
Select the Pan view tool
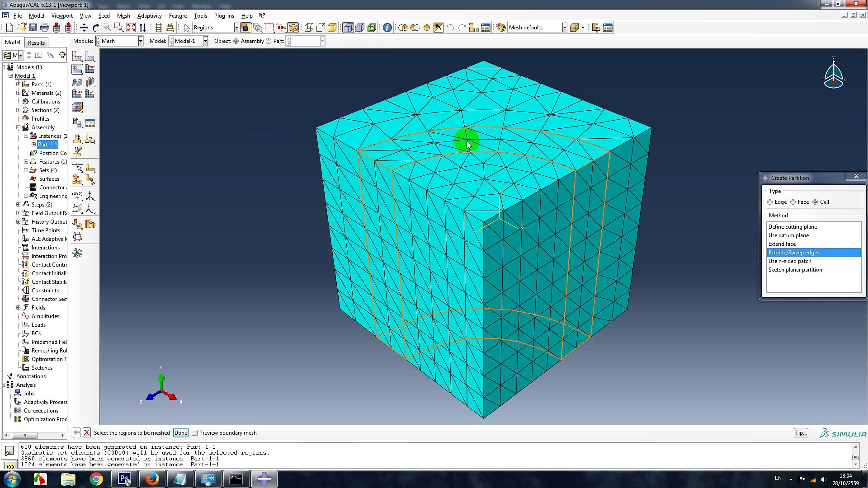pos(84,28)
